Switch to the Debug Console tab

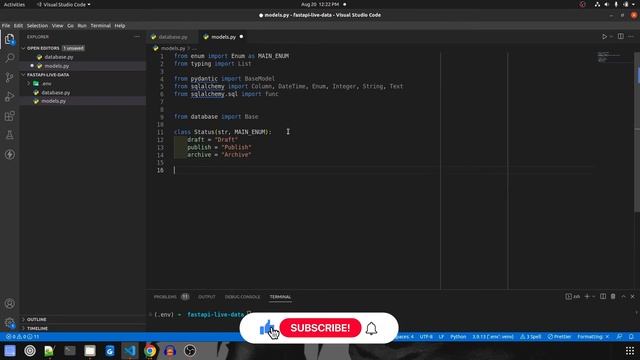click(x=242, y=297)
